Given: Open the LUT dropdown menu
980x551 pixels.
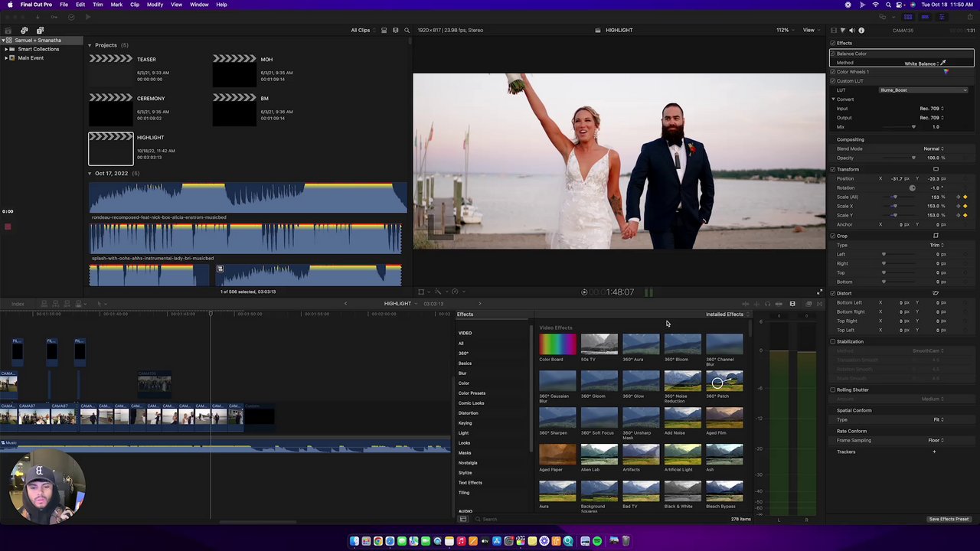Looking at the screenshot, I should pos(923,90).
